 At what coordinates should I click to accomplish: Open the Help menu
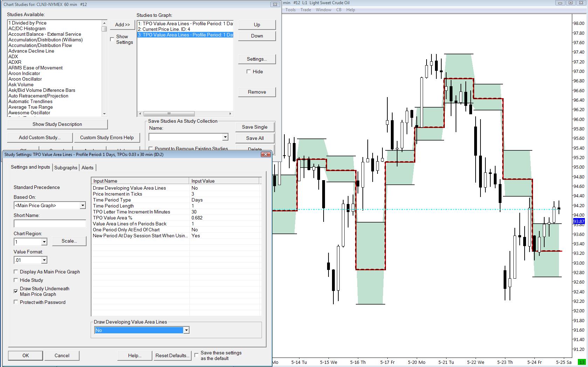click(x=351, y=10)
